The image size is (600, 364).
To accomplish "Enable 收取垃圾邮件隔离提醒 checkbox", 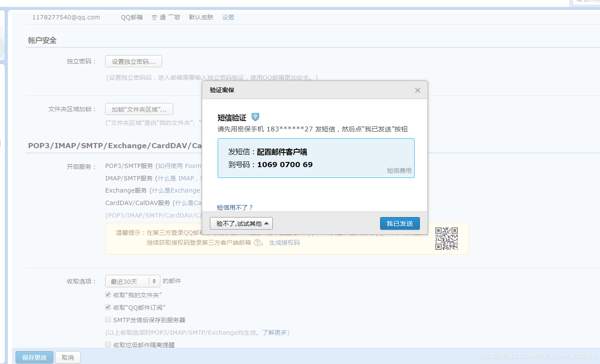I will [108, 345].
